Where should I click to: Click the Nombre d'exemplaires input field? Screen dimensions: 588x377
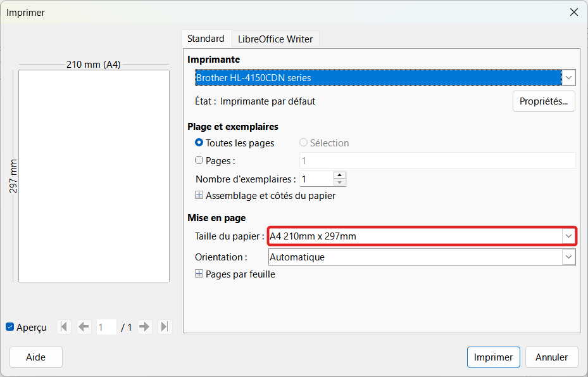316,179
